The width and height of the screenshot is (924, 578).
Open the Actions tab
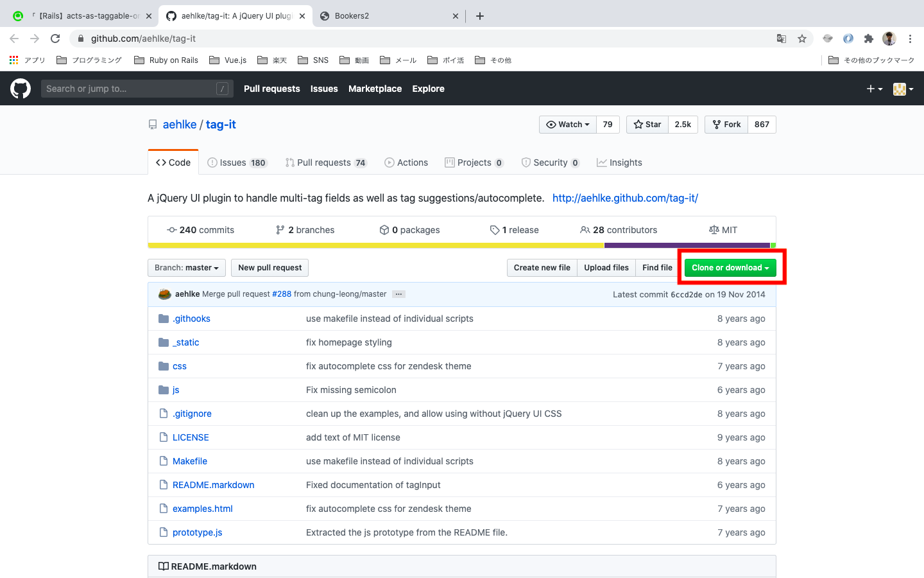[406, 162]
